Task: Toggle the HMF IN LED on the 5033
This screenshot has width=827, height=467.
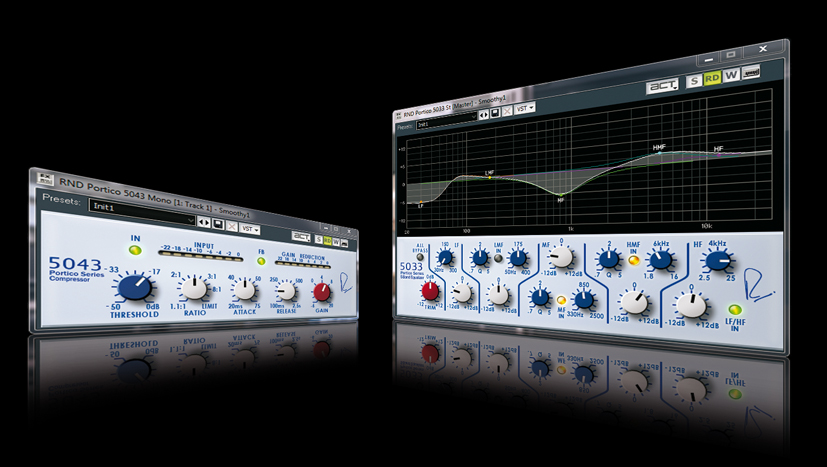Action: [633, 260]
